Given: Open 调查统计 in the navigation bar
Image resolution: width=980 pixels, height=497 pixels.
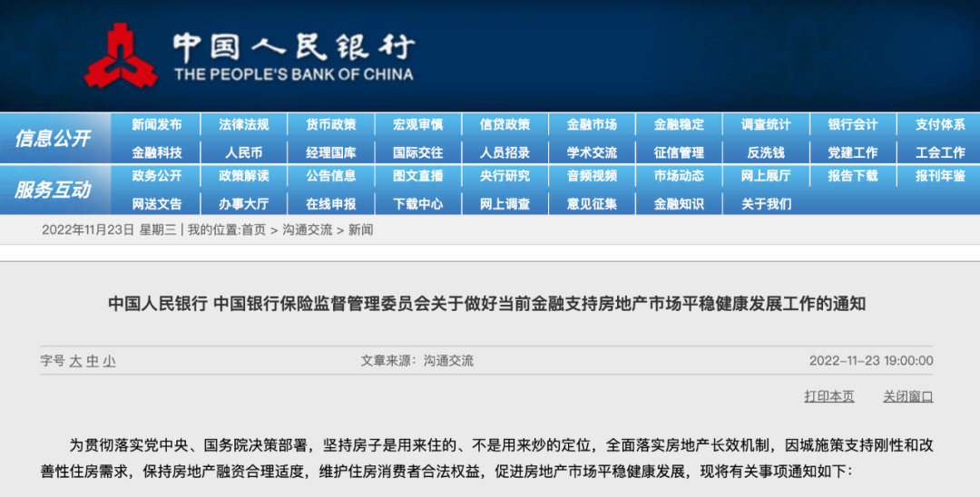Looking at the screenshot, I should click(x=765, y=125).
